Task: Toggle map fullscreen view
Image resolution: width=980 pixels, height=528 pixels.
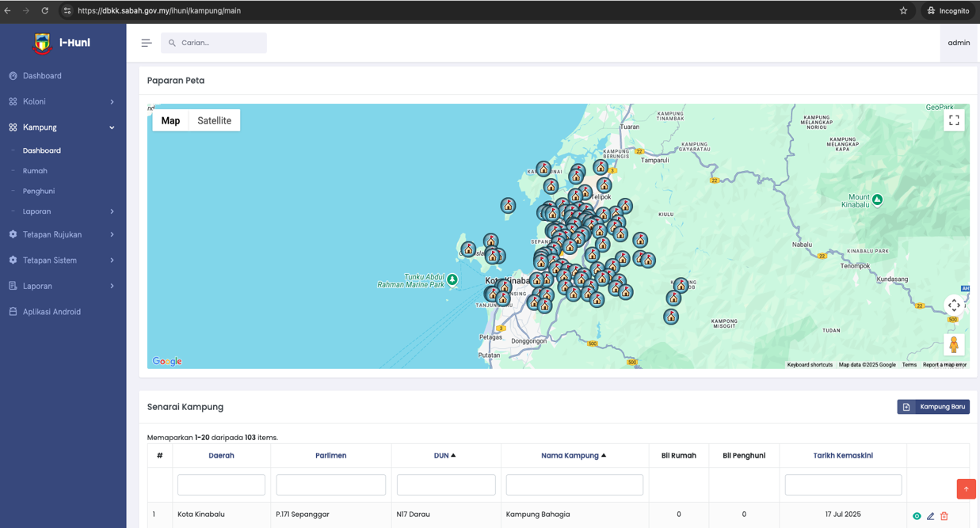Action: 954,120
